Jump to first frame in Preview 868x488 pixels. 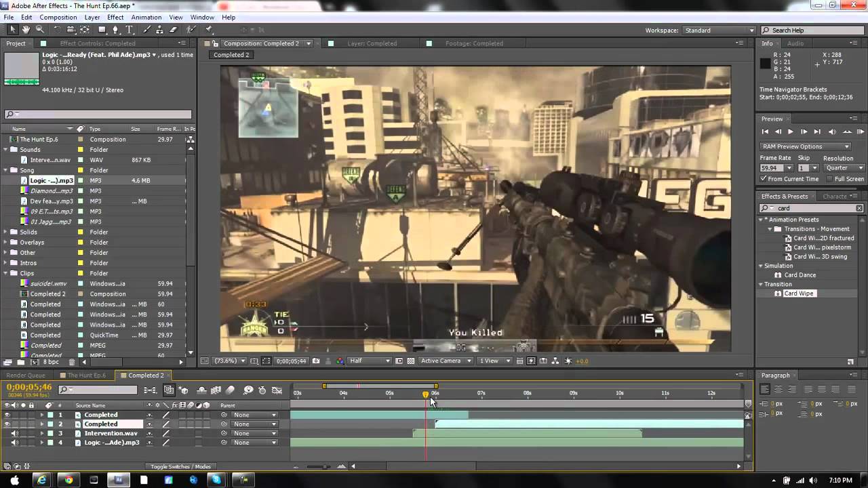765,131
